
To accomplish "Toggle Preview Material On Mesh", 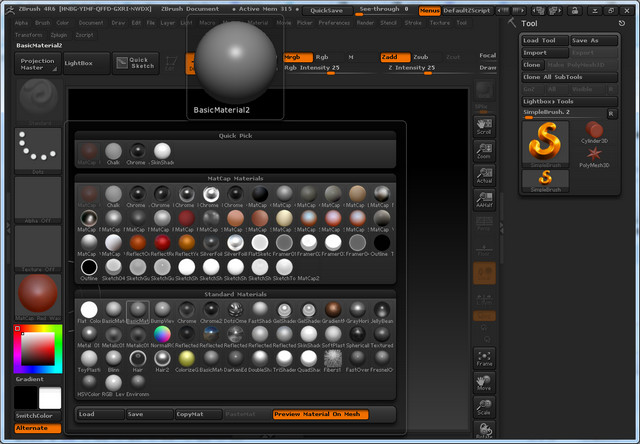I will pos(320,414).
